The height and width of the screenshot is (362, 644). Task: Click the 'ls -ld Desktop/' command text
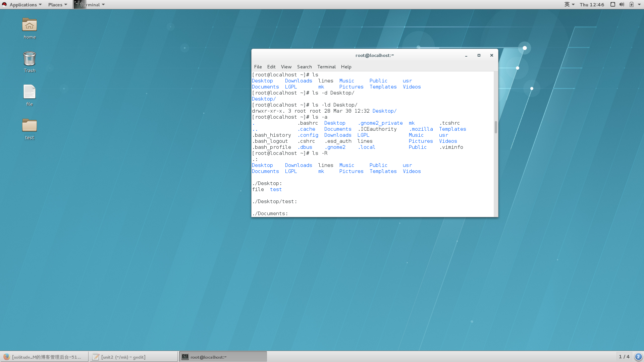pyautogui.click(x=335, y=105)
